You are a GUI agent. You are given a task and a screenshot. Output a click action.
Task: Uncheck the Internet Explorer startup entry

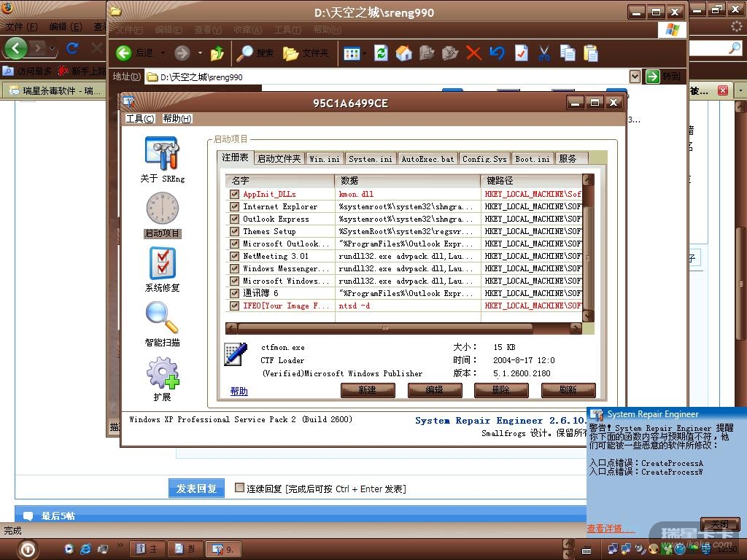[x=234, y=206]
